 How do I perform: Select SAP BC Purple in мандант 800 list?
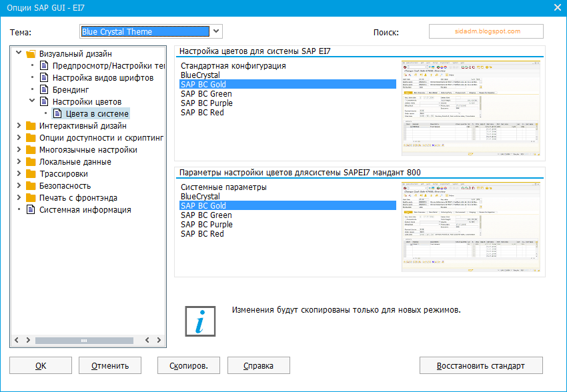(207, 225)
